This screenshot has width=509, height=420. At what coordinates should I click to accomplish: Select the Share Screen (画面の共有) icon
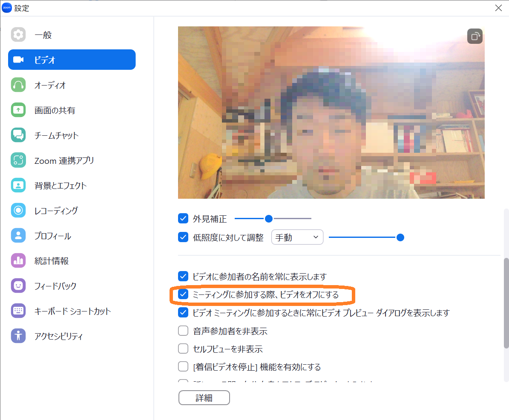[18, 110]
